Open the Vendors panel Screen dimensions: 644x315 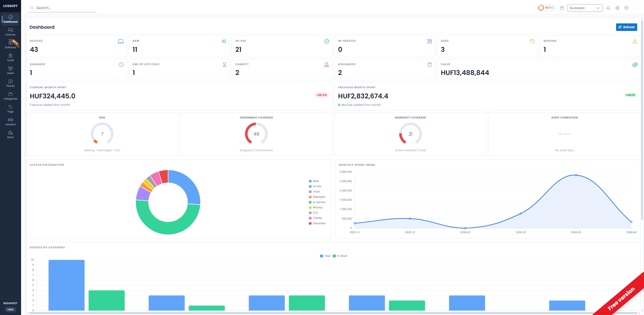tap(10, 122)
